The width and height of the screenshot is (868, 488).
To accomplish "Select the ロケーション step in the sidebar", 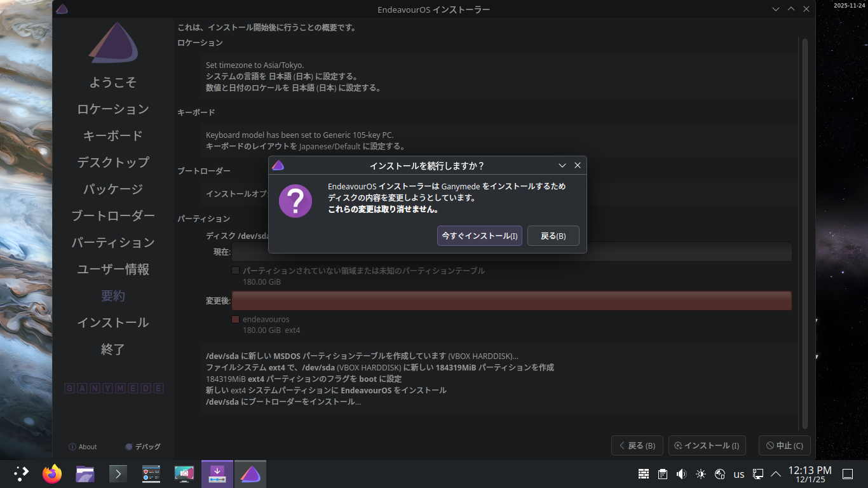I will [x=113, y=109].
